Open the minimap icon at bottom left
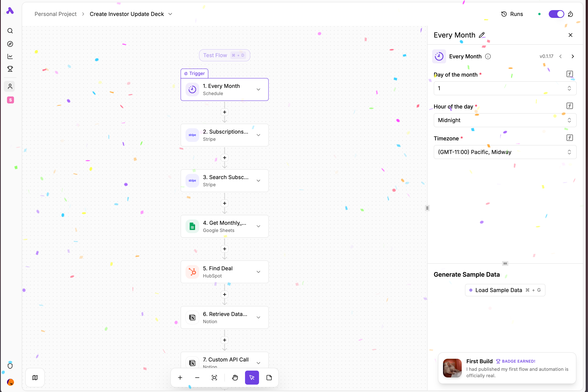The width and height of the screenshot is (588, 392). click(x=35, y=377)
